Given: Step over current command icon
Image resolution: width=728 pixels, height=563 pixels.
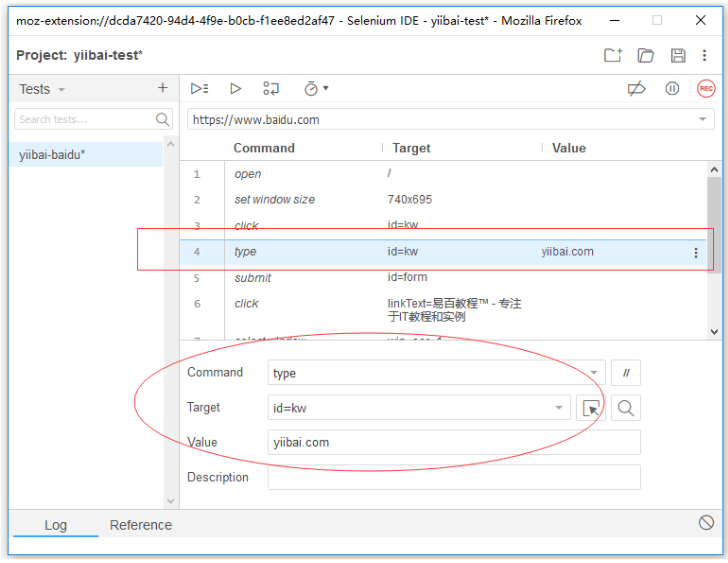Looking at the screenshot, I should (271, 88).
